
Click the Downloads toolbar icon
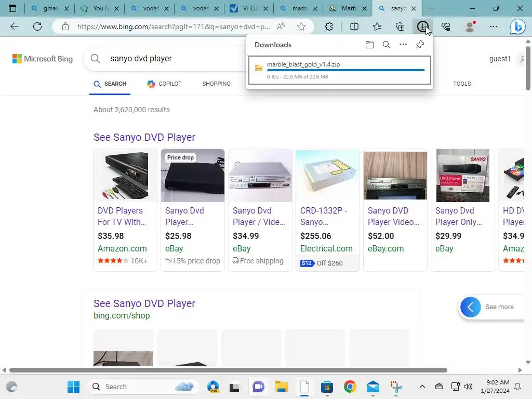coord(423,26)
